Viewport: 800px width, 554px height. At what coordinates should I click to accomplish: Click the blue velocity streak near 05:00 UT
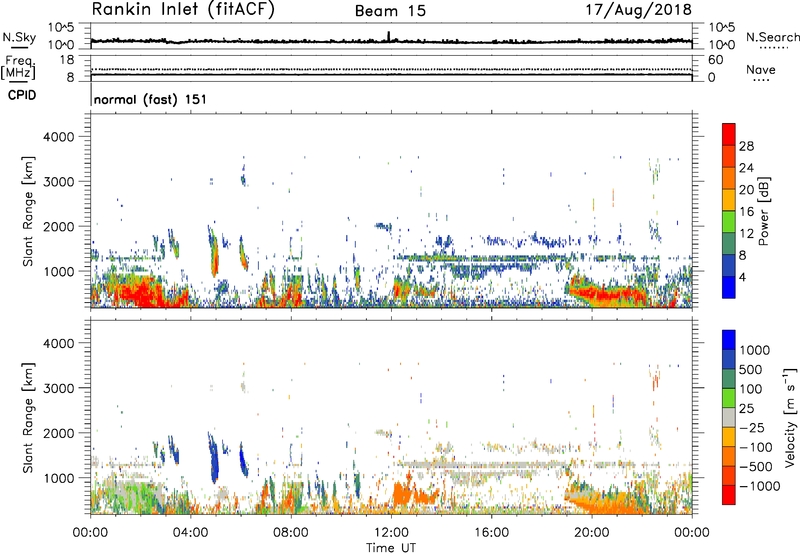213,458
